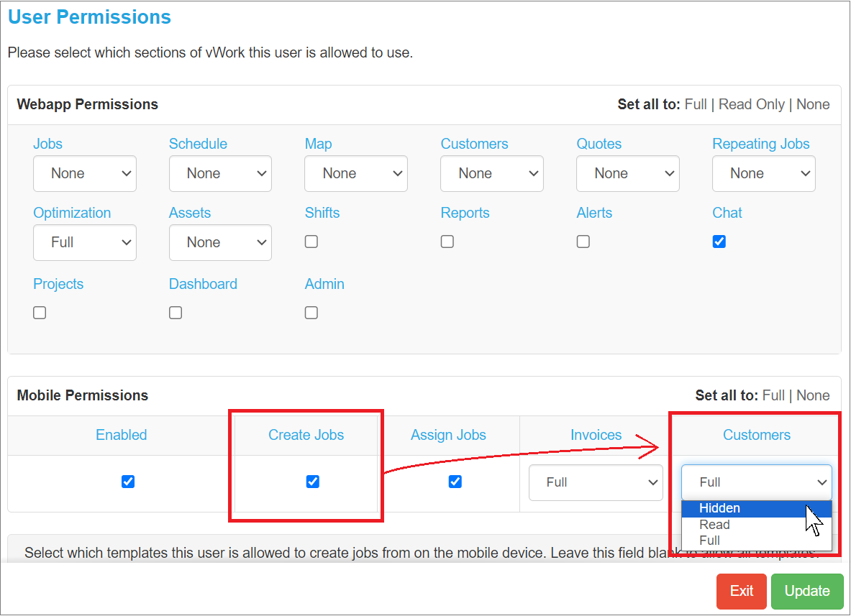This screenshot has width=851, height=616.
Task: Set all webapp permissions to Read Only
Action: pos(752,104)
